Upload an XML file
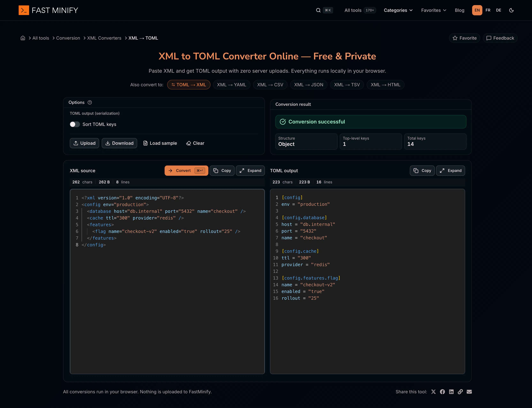Image resolution: width=532 pixels, height=408 pixels. pos(84,143)
